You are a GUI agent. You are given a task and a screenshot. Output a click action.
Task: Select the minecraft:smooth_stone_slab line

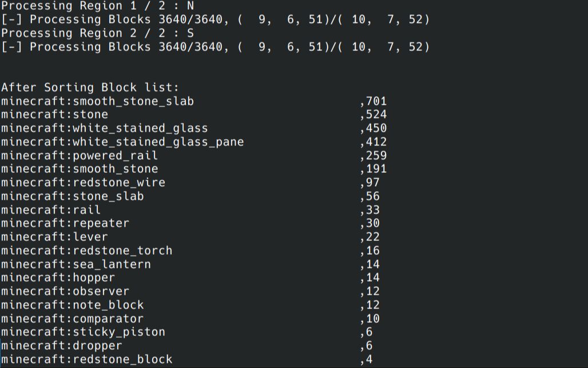tap(97, 101)
